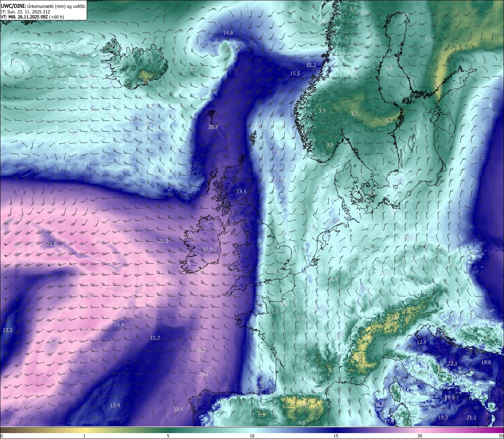Viewport: 504px width, 439px height.
Task: Click the dark navy segment of the color scale
Action: (x=336, y=430)
